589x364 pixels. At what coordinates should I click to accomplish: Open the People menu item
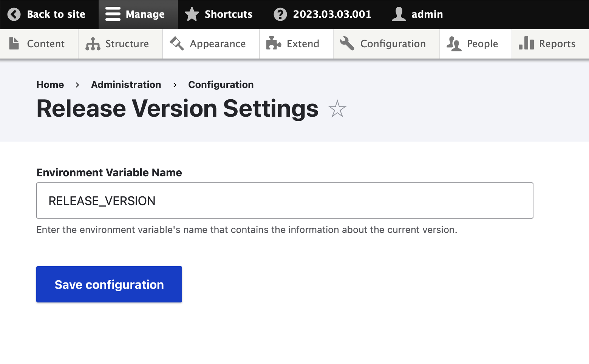tap(482, 44)
